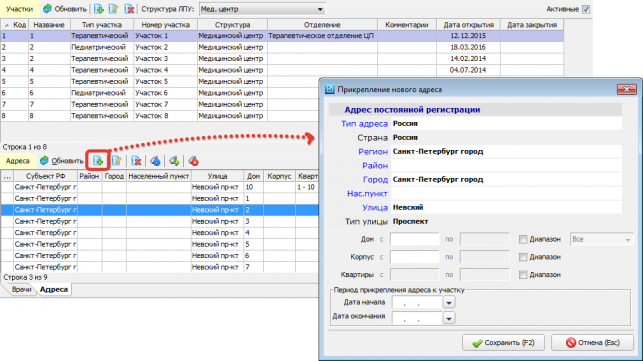
Task: Sort by Тип участка column header
Action: (x=102, y=25)
